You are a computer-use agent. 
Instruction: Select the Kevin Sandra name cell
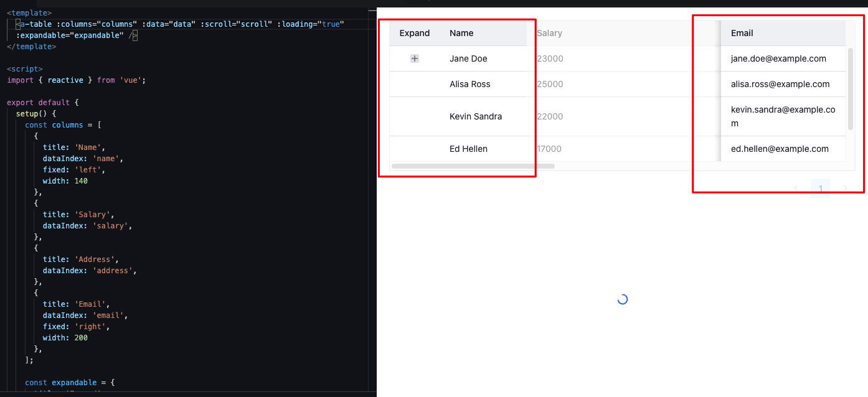click(483, 116)
